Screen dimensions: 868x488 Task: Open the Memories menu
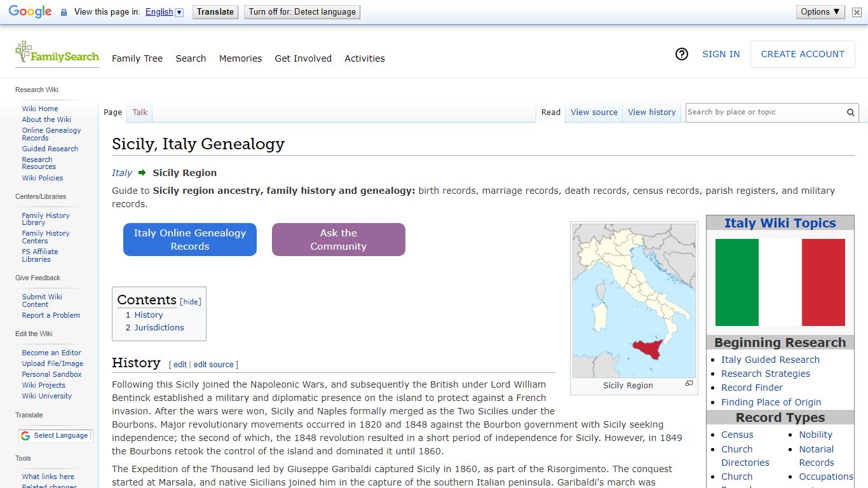[x=240, y=58]
